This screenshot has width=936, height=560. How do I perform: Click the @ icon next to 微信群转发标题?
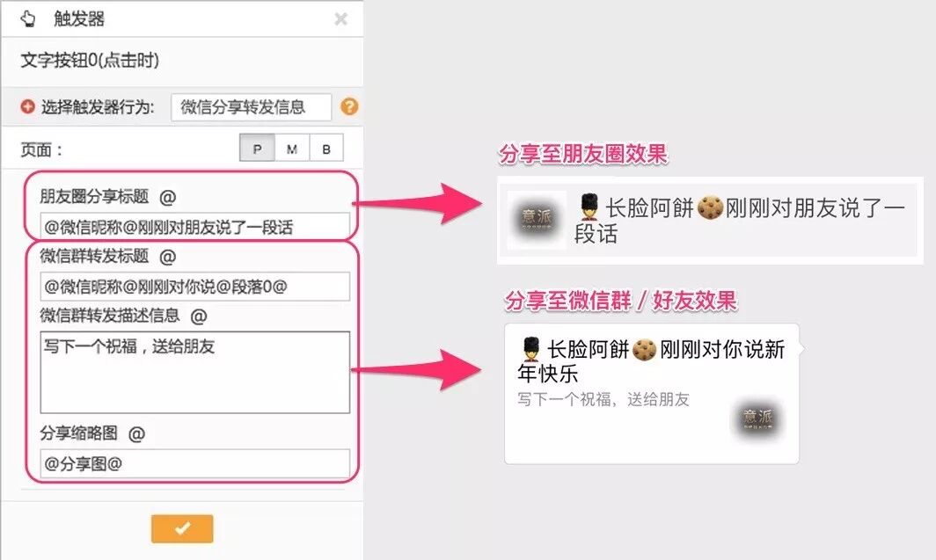coord(168,257)
